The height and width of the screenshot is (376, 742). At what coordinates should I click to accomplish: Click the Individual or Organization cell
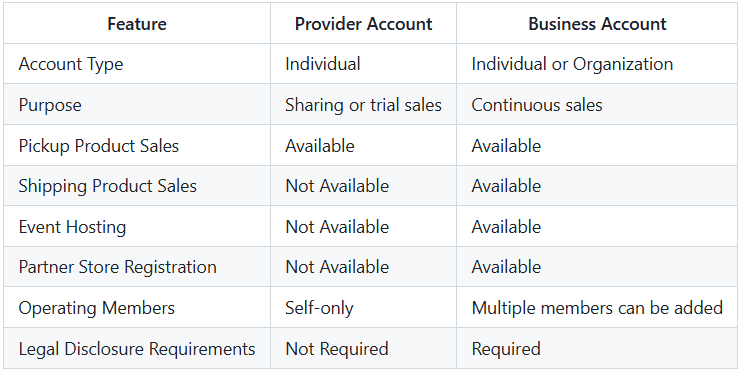597,64
